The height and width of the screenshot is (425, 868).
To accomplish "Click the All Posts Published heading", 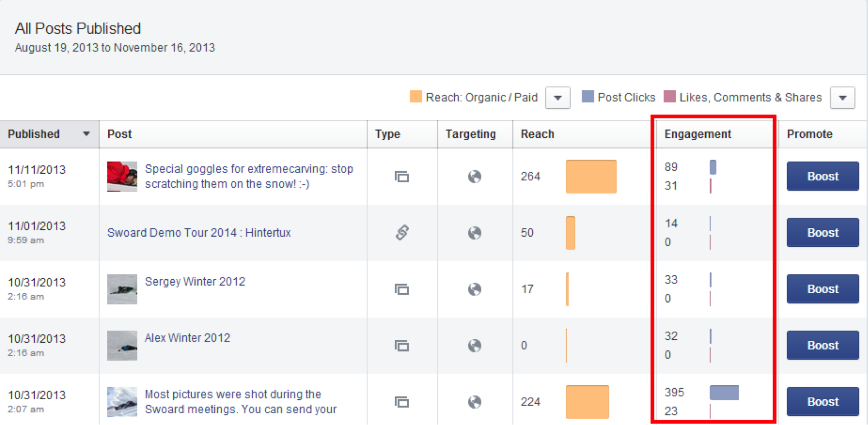I will pyautogui.click(x=78, y=28).
